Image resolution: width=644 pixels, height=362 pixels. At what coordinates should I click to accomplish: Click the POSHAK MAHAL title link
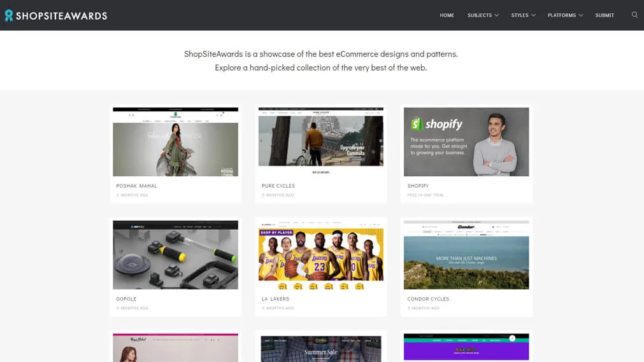(137, 186)
